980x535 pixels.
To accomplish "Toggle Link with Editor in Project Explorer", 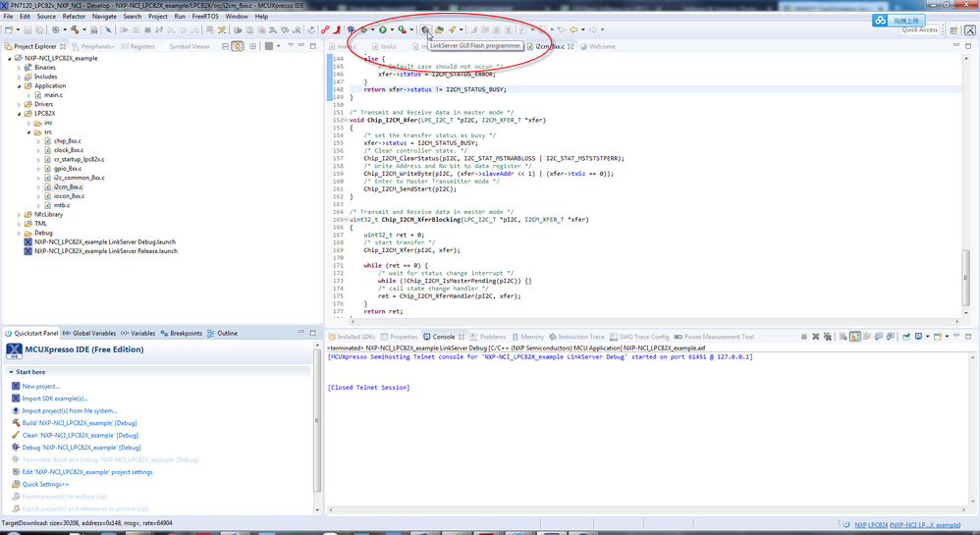I will tap(238, 46).
